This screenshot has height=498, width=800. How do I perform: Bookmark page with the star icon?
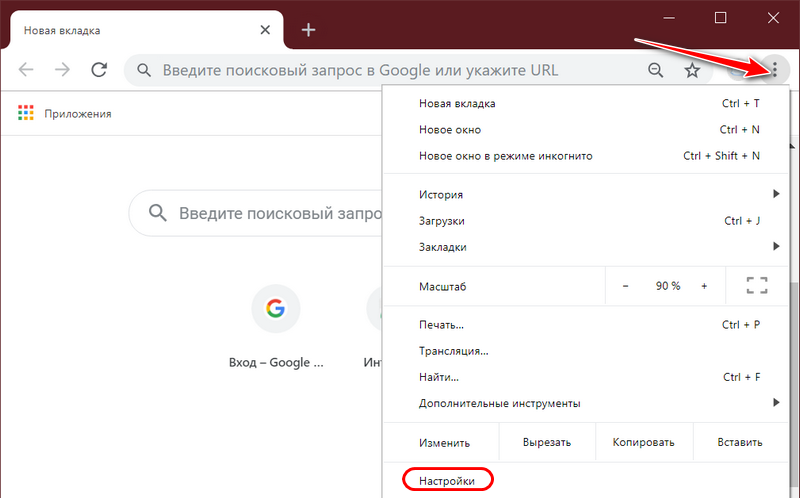[692, 70]
